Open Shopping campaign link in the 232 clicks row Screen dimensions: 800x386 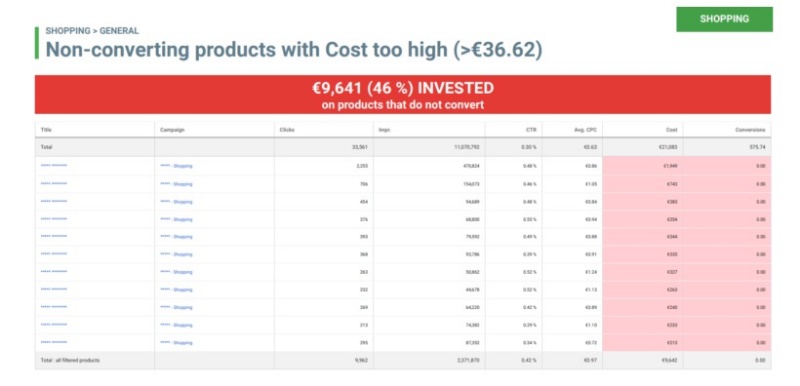[177, 290]
